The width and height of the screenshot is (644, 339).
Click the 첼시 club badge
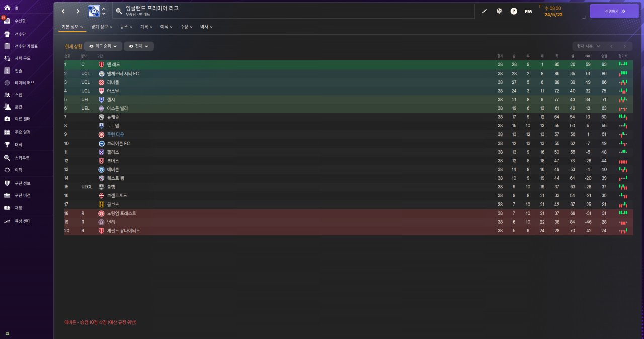click(x=101, y=100)
